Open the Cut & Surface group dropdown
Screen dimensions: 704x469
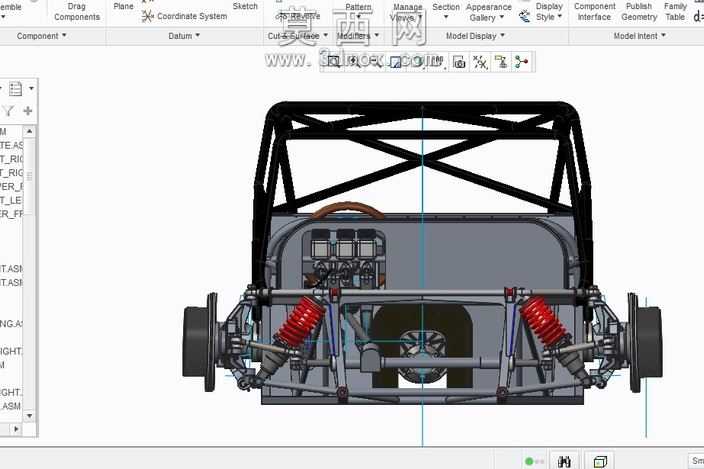pyautogui.click(x=298, y=36)
